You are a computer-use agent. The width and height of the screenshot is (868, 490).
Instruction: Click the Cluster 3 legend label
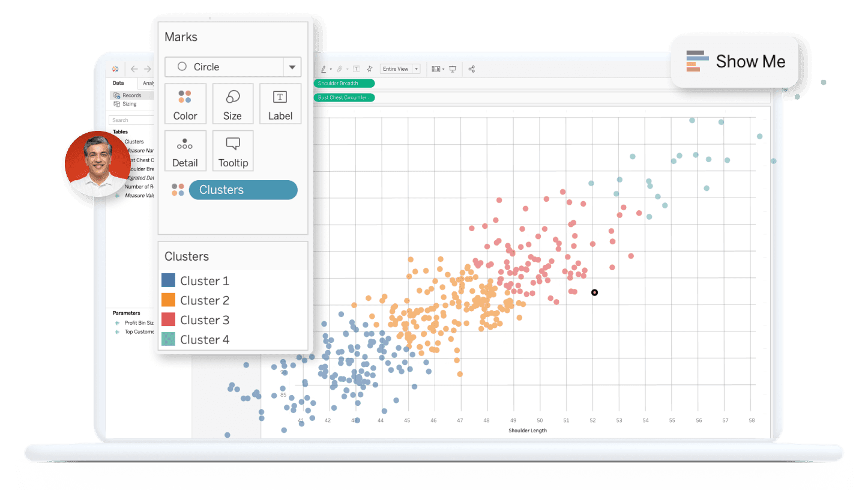pos(205,320)
